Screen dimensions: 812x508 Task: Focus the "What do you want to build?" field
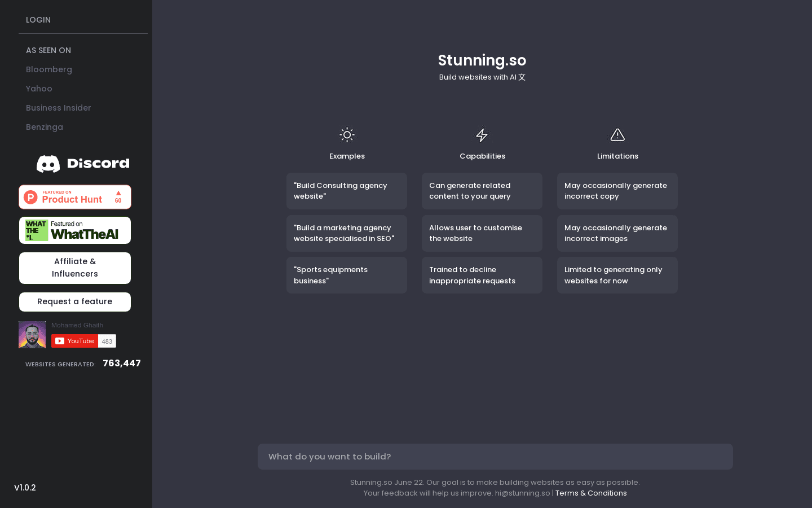click(495, 457)
